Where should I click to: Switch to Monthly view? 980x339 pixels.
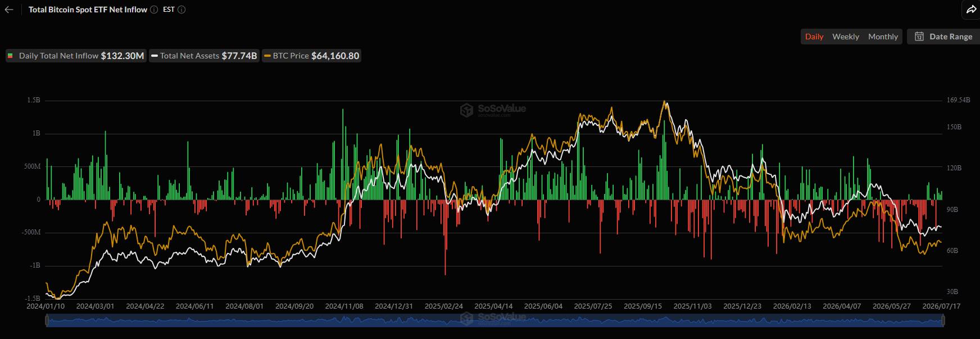(x=883, y=37)
